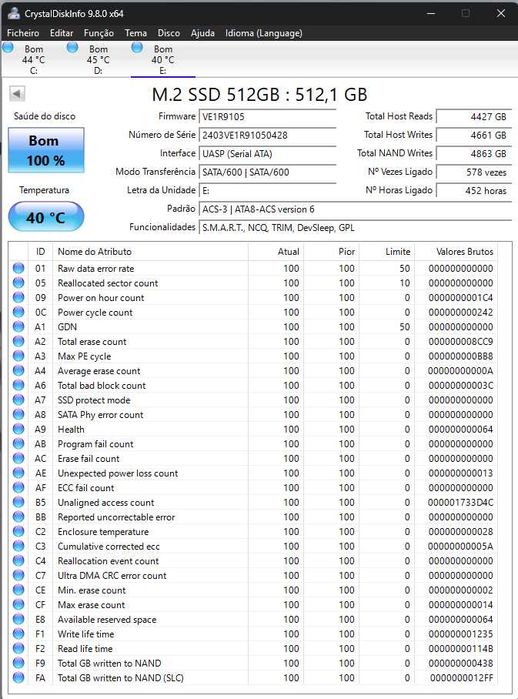Viewport: 518px width, 699px height.
Task: Click status circle for Enclosure temperature
Action: pos(18,531)
